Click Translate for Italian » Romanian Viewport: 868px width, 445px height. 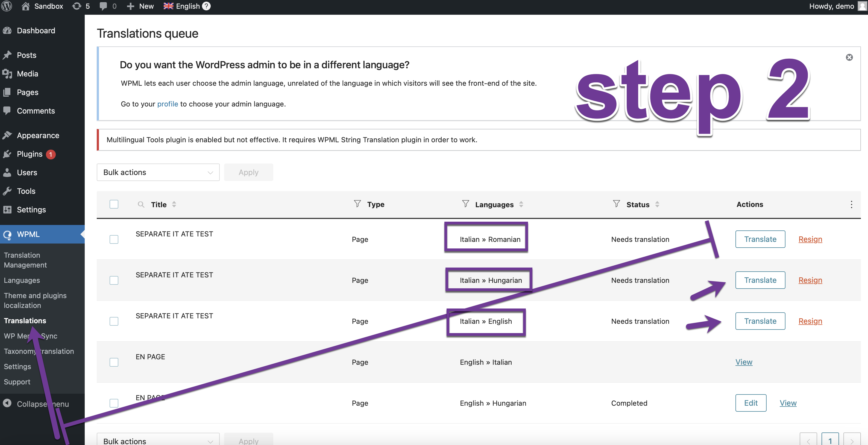(760, 239)
